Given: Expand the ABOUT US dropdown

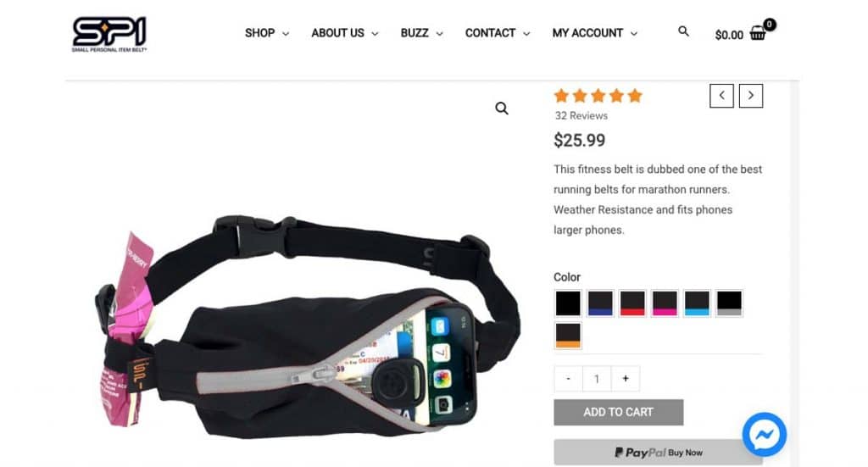Looking at the screenshot, I should [344, 33].
